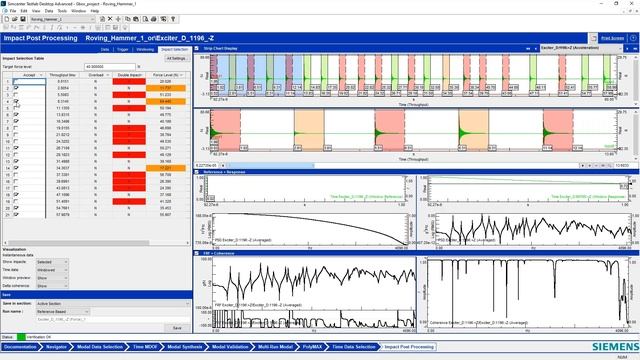This screenshot has width=640, height=360.
Task: Toggle the FRF + Coherence panel icon
Action: click(196, 253)
